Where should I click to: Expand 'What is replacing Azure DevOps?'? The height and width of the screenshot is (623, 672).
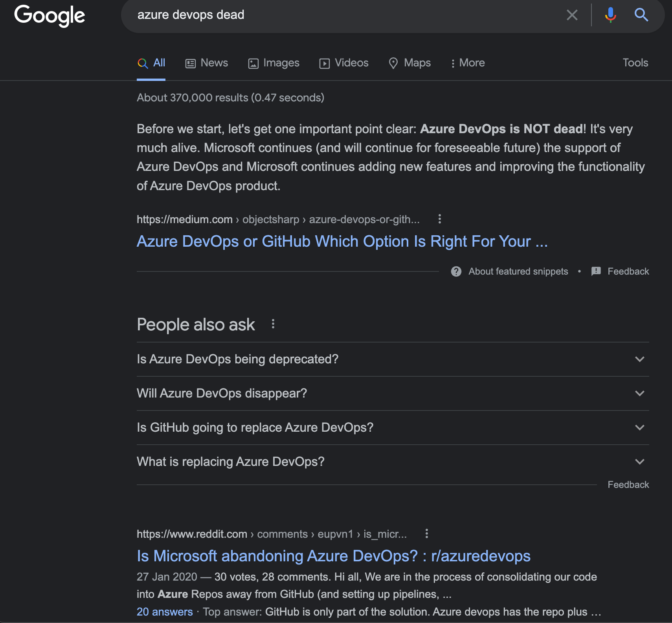point(393,462)
